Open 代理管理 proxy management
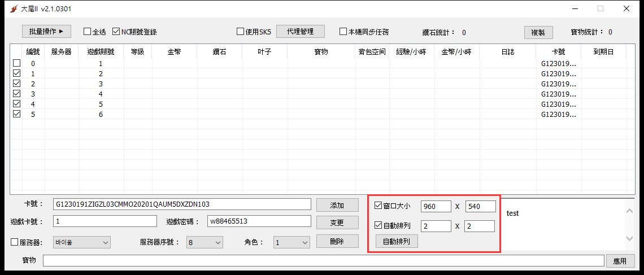Viewport: 644px width, 275px height. pyautogui.click(x=300, y=32)
